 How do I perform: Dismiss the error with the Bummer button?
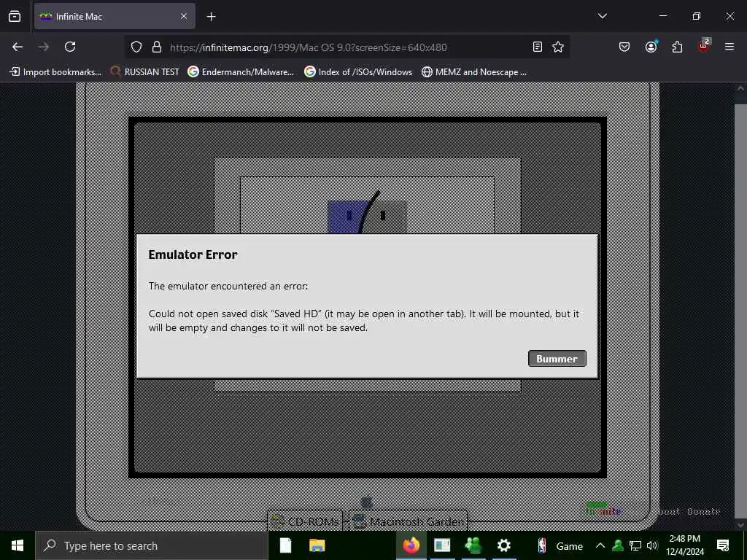point(557,359)
